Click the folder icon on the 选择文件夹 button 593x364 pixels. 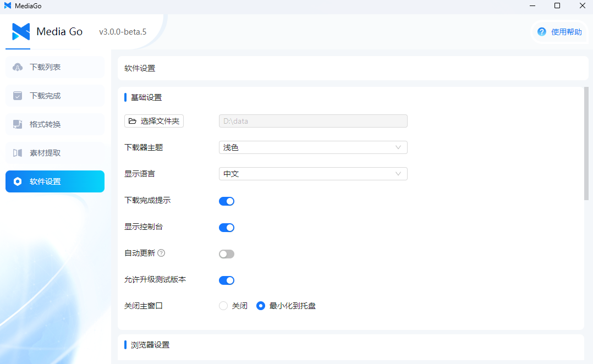(134, 121)
